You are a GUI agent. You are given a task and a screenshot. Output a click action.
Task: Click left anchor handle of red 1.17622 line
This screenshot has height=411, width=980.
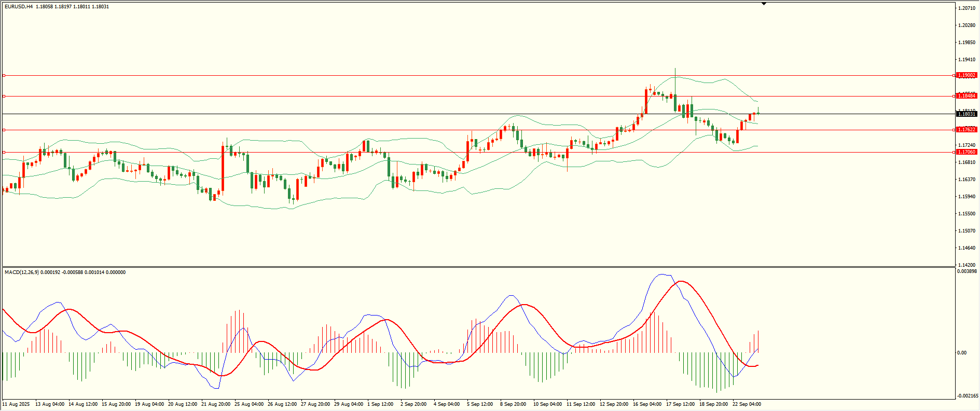[4, 130]
